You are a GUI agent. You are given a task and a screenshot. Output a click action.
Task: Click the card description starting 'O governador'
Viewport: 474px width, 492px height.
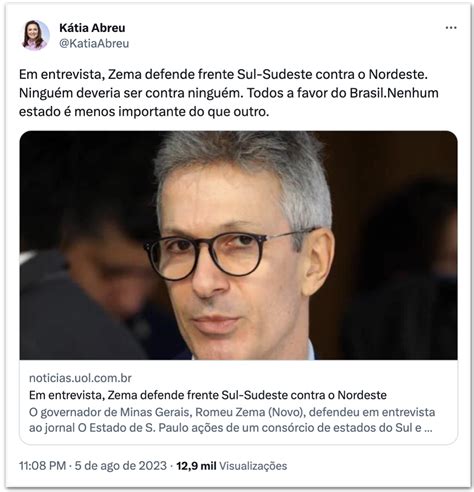pyautogui.click(x=232, y=420)
